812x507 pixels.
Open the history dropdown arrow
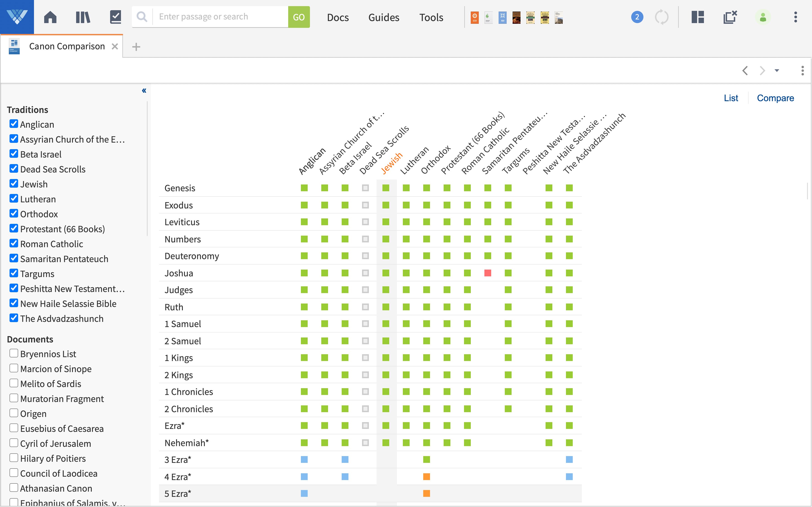pos(777,71)
